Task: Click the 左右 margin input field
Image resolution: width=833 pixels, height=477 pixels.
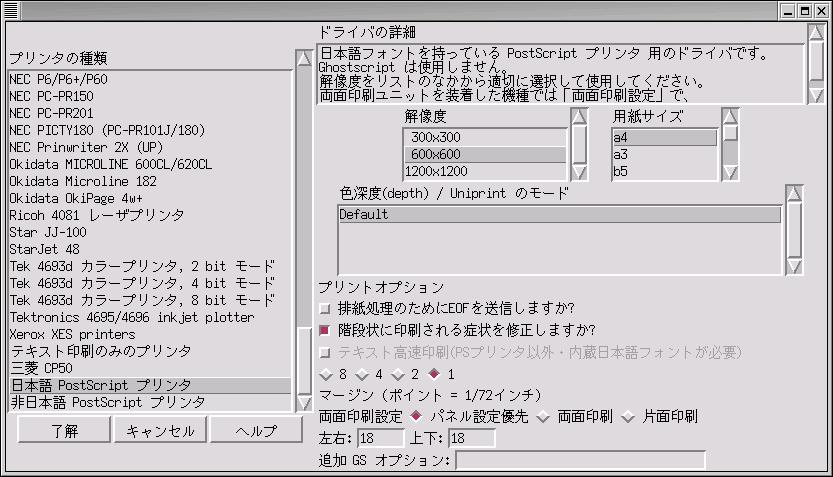Action: coord(381,438)
